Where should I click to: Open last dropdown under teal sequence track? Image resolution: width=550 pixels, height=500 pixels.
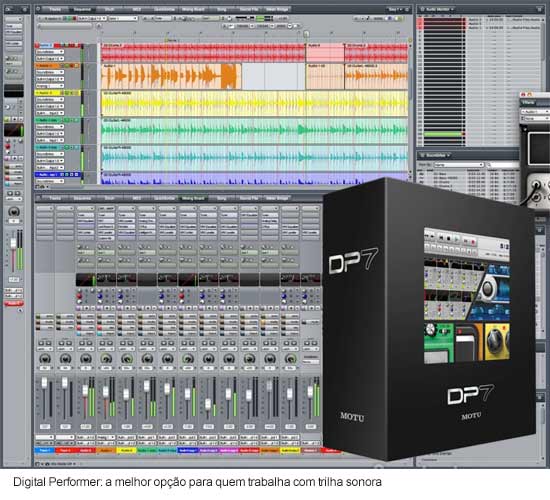click(x=50, y=167)
